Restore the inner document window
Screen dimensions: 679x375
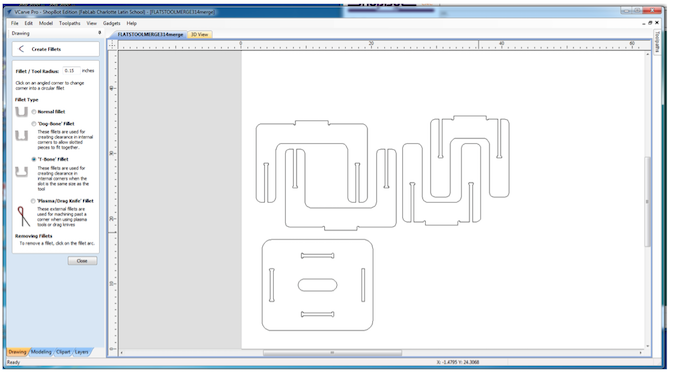pos(650,23)
